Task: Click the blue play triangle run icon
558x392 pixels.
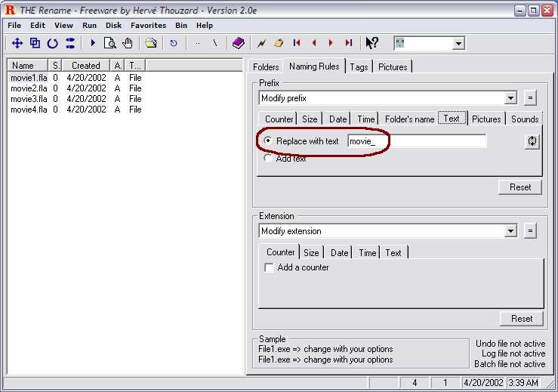Action: [x=93, y=43]
